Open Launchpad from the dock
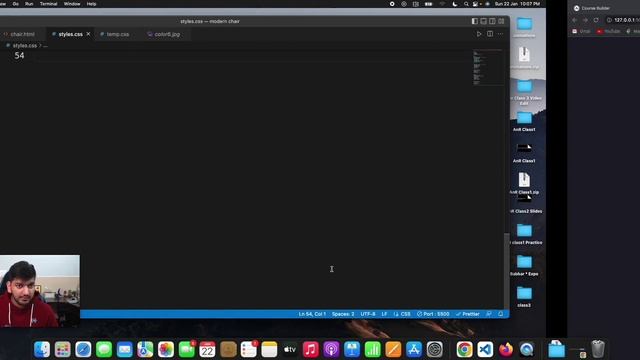 pyautogui.click(x=62, y=349)
